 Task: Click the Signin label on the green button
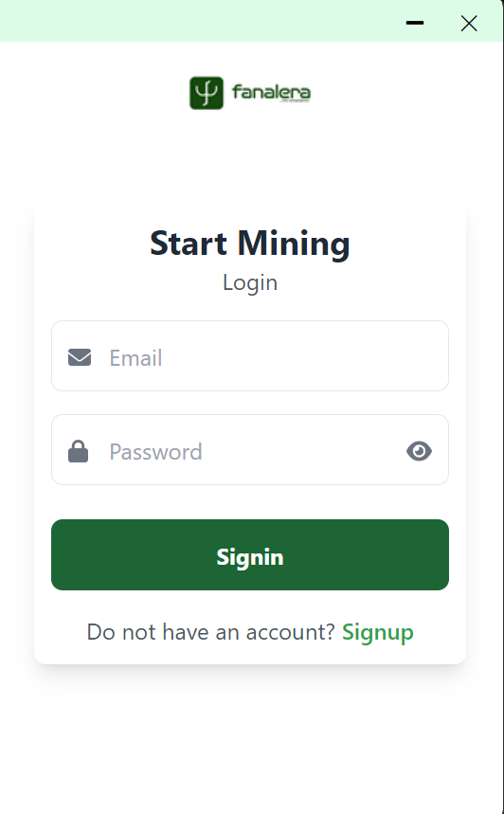[x=250, y=557]
